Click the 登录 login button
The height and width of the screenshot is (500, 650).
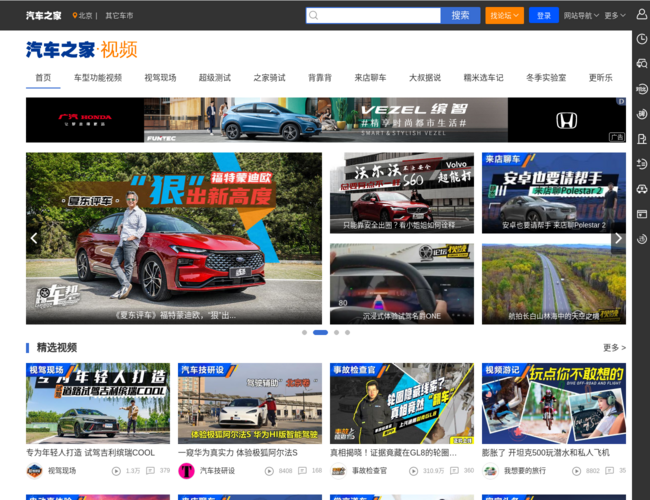[543, 15]
